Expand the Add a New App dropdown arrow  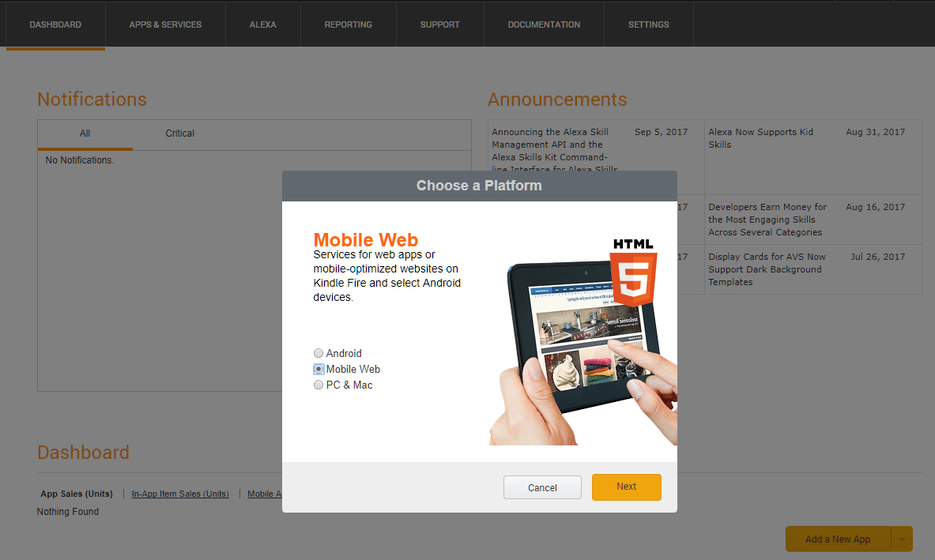pyautogui.click(x=902, y=539)
